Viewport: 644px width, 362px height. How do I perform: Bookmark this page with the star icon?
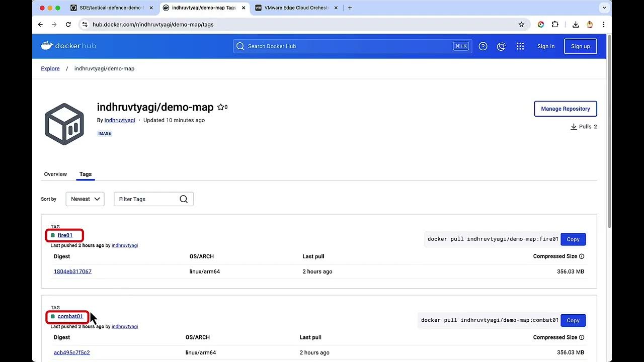tap(521, 24)
